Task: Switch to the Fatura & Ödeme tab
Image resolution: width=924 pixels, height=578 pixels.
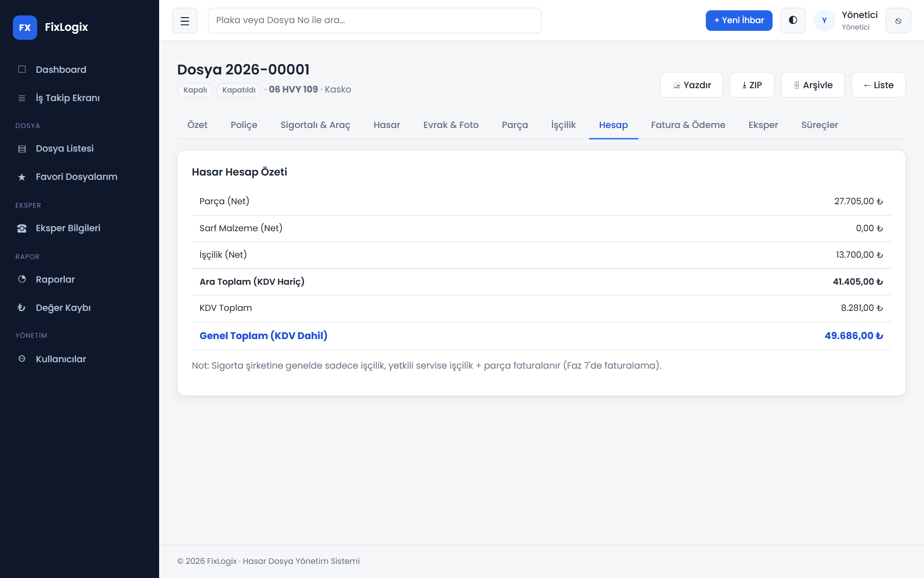Action: point(688,125)
